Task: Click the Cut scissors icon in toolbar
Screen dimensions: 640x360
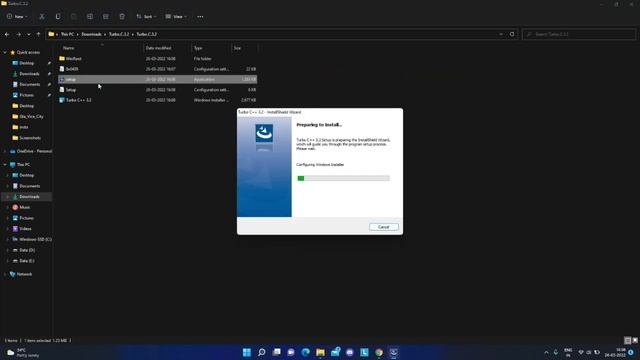Action: (42, 17)
